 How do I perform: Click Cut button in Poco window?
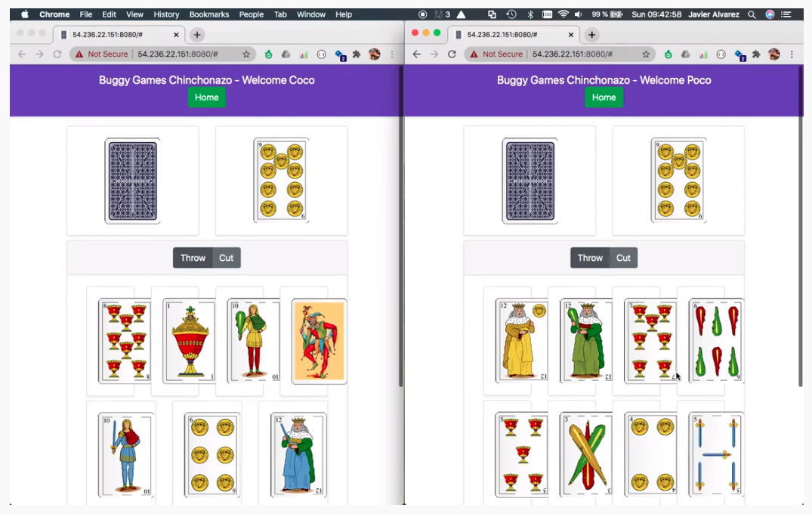click(623, 258)
